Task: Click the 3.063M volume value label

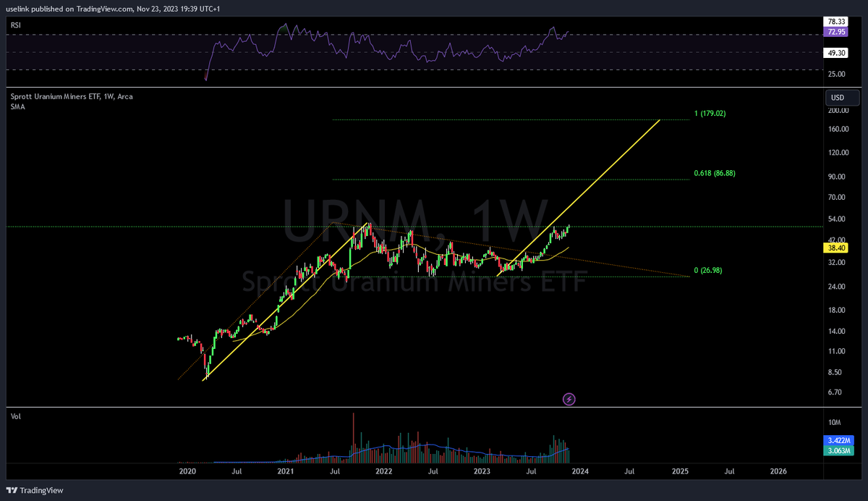Action: tap(838, 450)
